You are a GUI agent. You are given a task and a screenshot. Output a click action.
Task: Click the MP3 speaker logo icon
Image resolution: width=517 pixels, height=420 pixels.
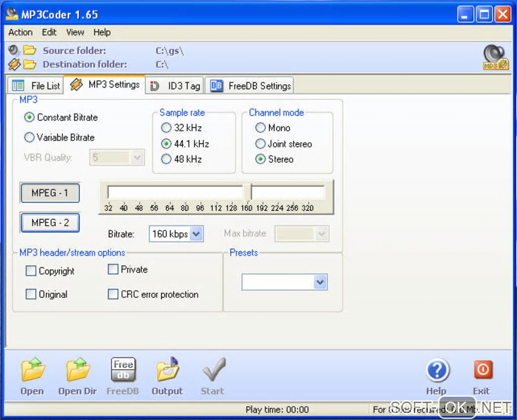pos(495,57)
